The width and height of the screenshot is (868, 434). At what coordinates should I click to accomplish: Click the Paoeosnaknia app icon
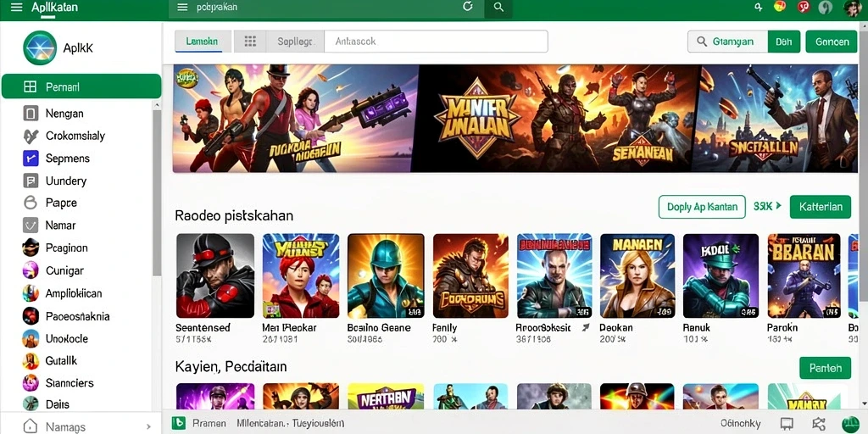(31, 316)
